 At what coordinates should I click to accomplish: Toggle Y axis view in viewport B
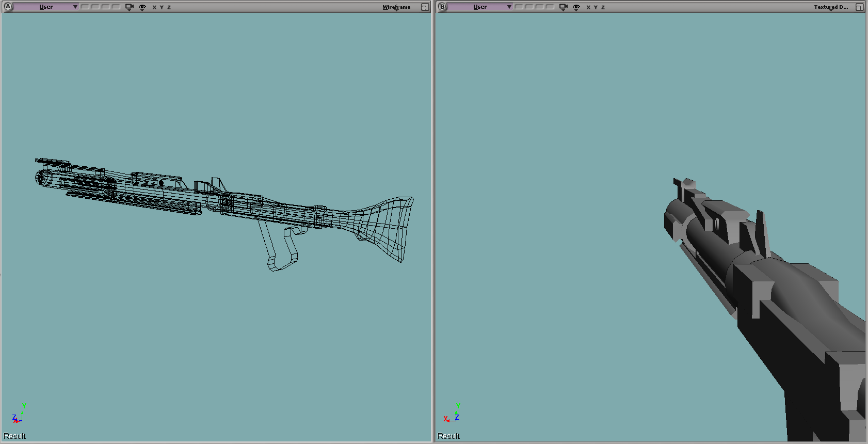596,7
